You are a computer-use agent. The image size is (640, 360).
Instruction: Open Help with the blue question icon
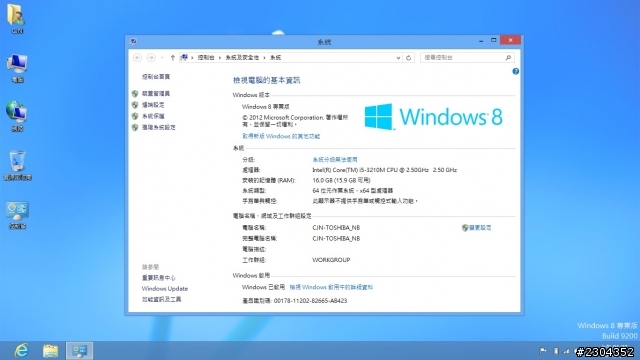516,71
